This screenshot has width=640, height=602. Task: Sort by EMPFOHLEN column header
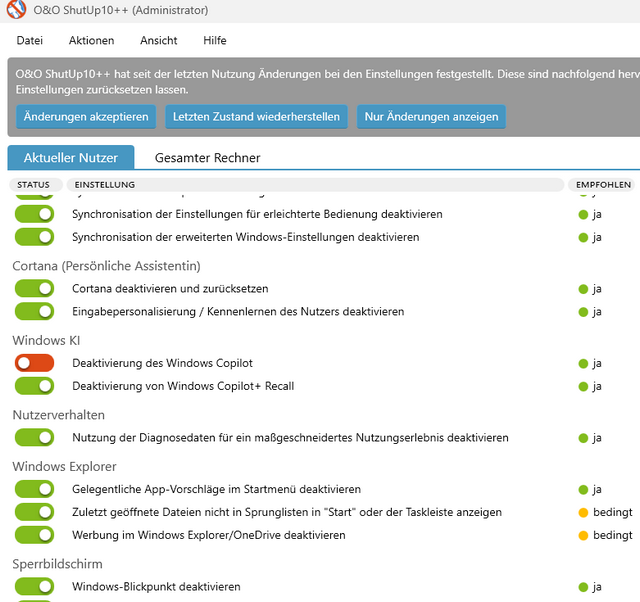(603, 185)
